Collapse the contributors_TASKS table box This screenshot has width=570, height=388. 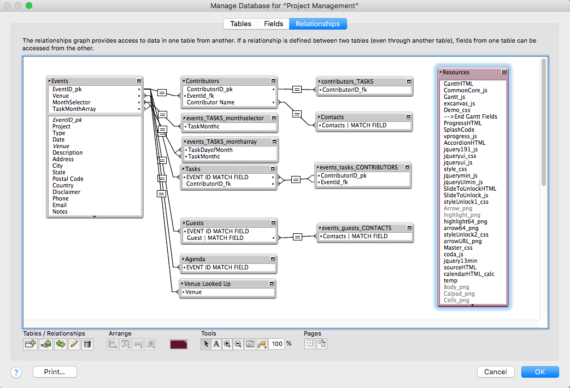pos(409,81)
